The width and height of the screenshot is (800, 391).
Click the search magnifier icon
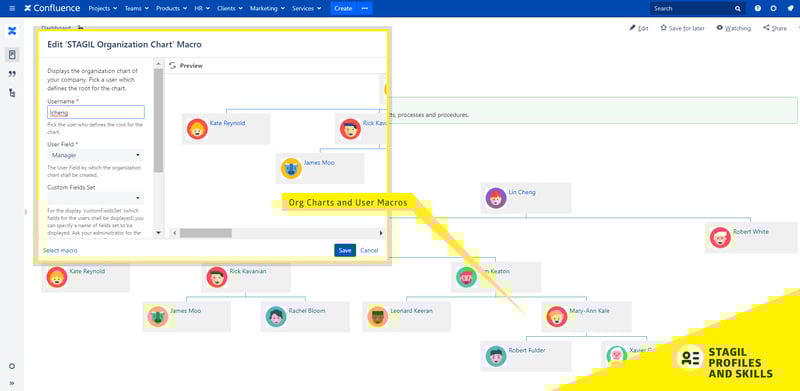click(738, 9)
